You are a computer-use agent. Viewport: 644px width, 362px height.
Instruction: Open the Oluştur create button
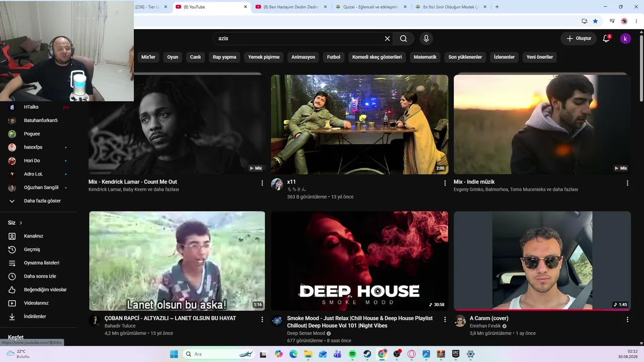tap(579, 39)
